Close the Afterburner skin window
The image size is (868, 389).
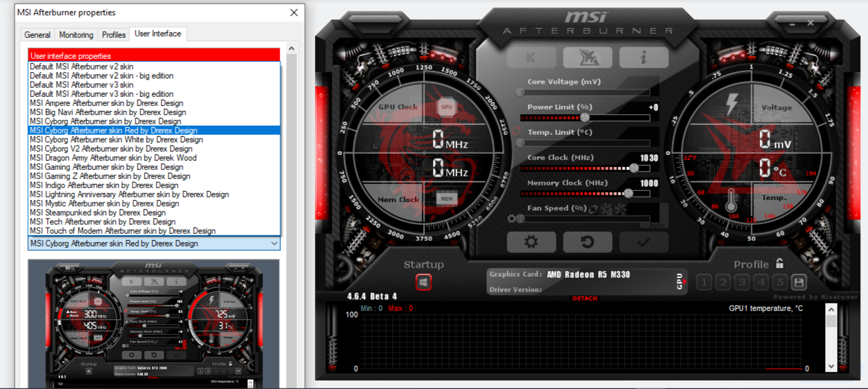[811, 23]
